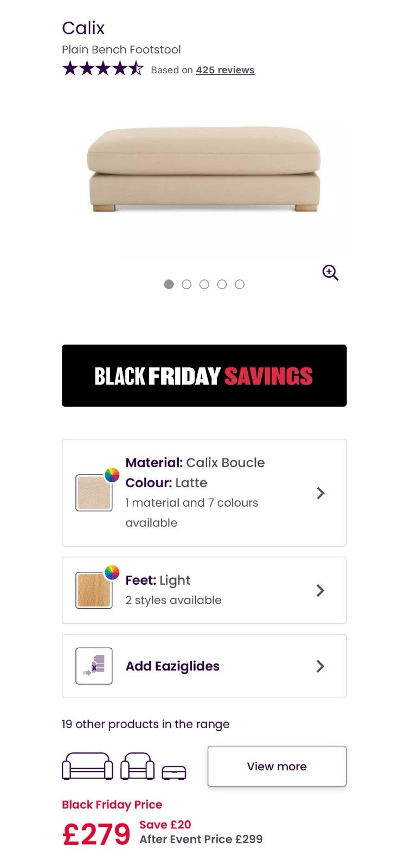Click the Black Friday Savings banner

(204, 375)
